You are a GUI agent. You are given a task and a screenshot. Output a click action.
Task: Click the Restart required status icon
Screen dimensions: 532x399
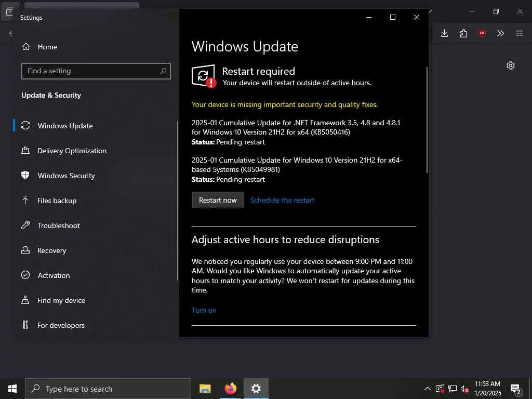tap(204, 76)
